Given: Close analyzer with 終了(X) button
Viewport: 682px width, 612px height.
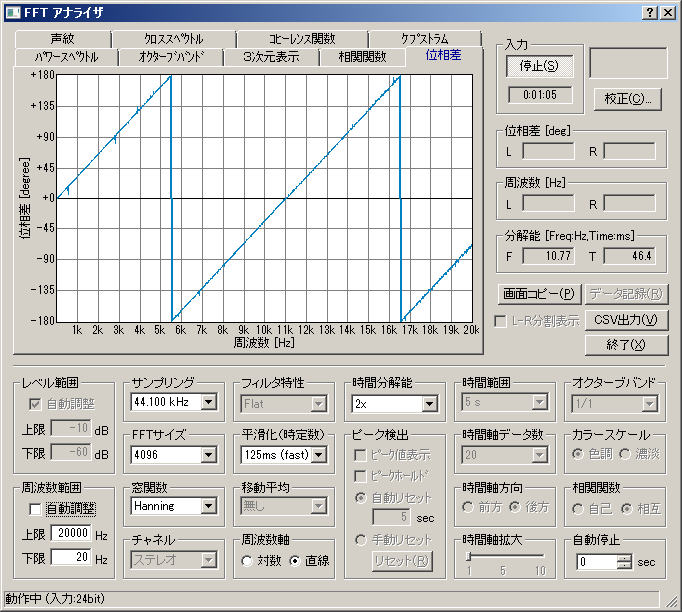Looking at the screenshot, I should [x=626, y=345].
